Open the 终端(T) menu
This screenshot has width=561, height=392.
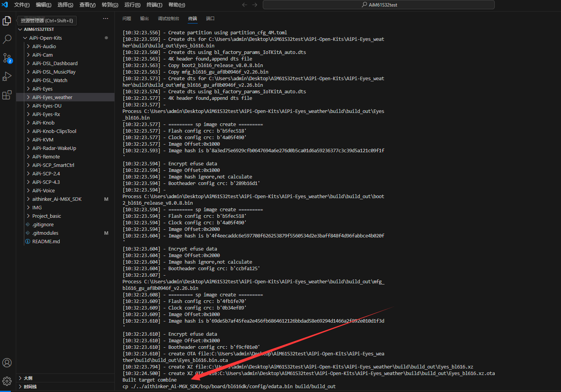point(155,5)
